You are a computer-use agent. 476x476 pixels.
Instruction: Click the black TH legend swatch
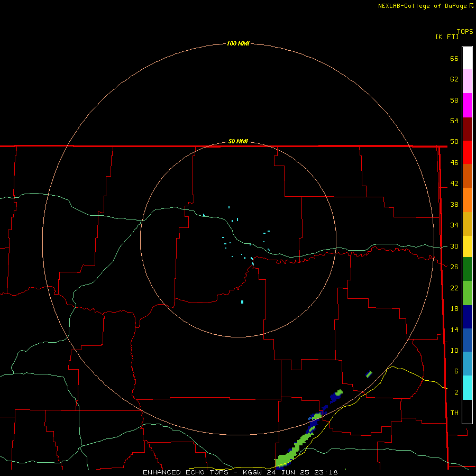[467, 411]
